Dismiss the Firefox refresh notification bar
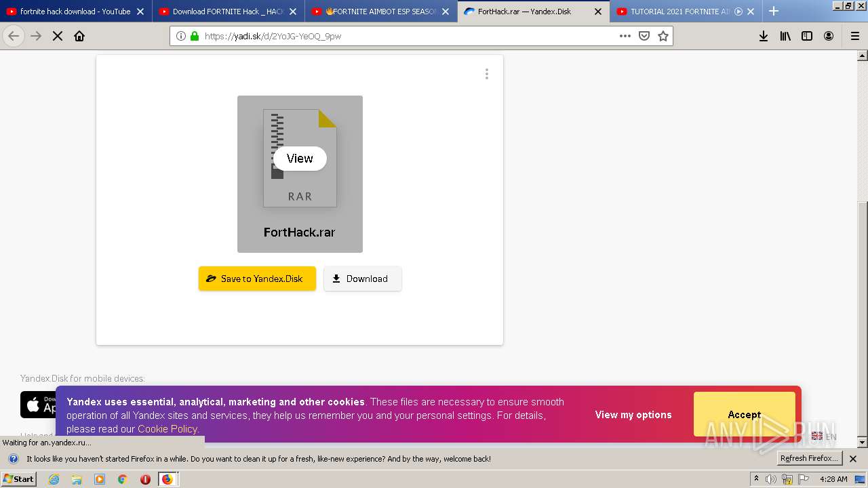Image resolution: width=868 pixels, height=488 pixels. [853, 459]
